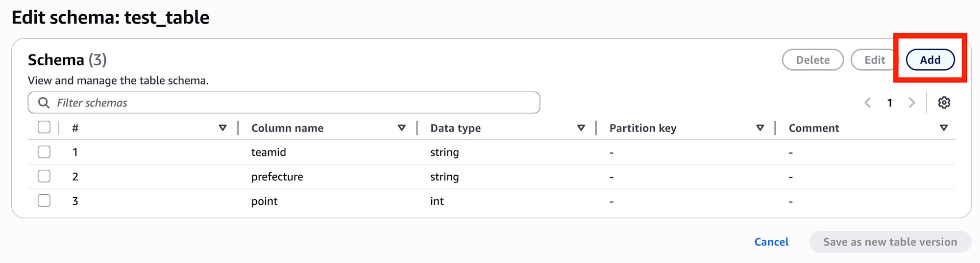The width and height of the screenshot is (980, 263).
Task: Tick the select-all header checkbox
Action: [44, 127]
